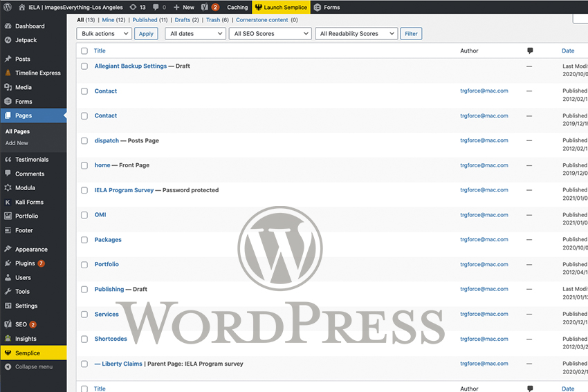The image size is (588, 392).
Task: Open All Readability Scores dropdown
Action: tap(356, 34)
